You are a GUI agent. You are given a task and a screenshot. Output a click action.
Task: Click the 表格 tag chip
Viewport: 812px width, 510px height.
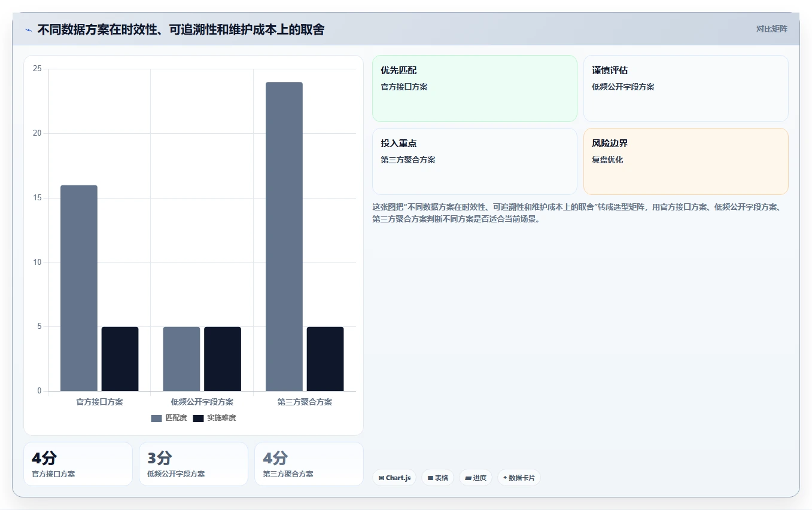point(437,478)
